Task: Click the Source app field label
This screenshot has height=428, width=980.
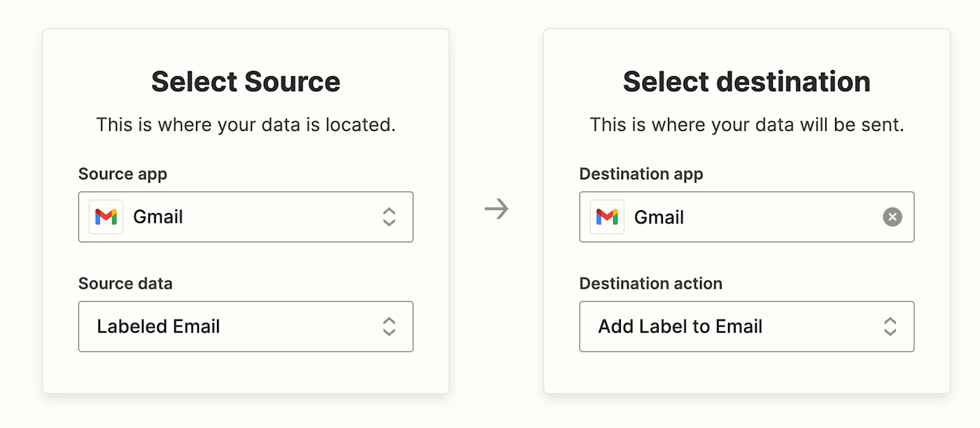Action: [x=122, y=174]
